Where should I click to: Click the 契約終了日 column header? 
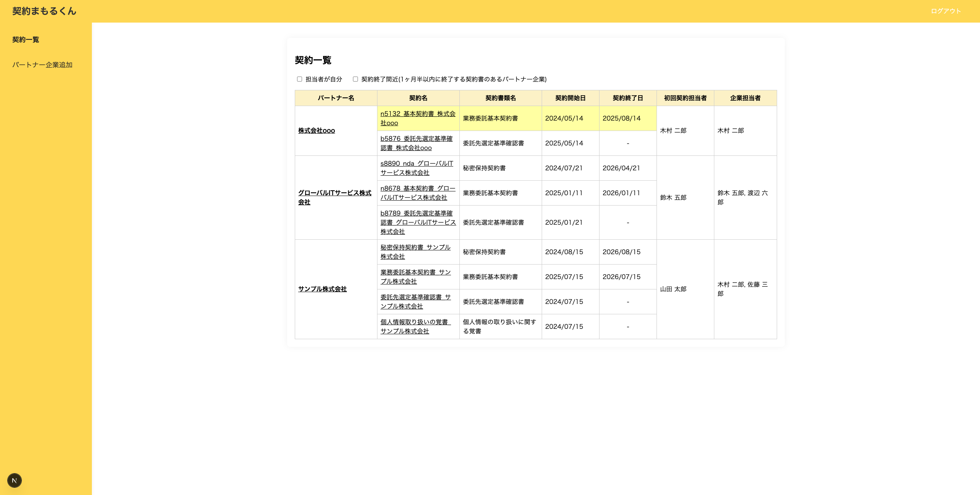pos(628,98)
